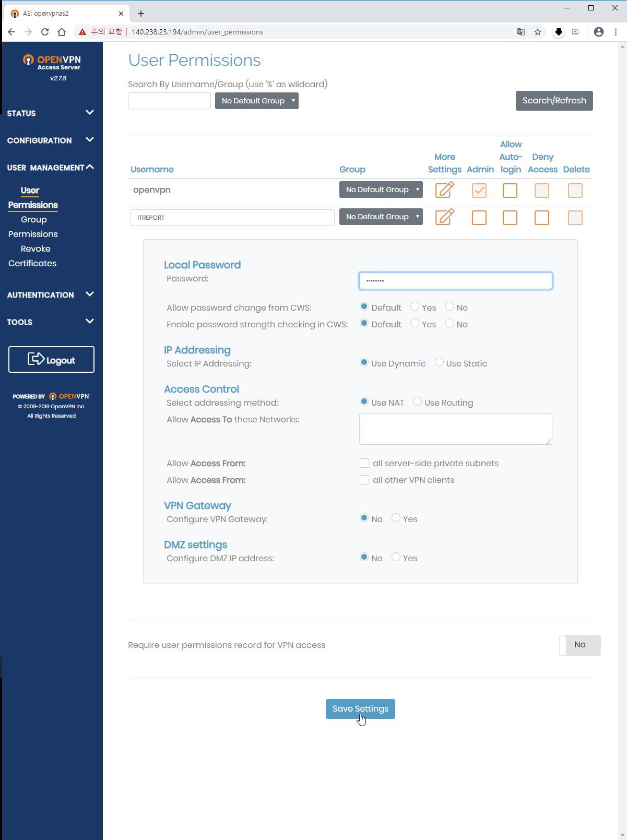The width and height of the screenshot is (627, 840).
Task: Select No for password strength checking
Action: click(x=450, y=323)
